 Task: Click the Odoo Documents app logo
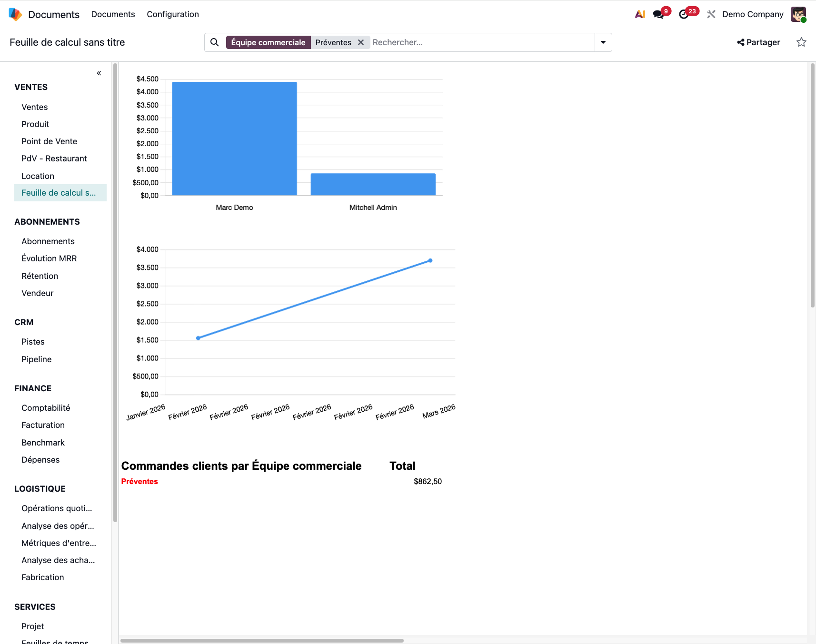(x=15, y=14)
